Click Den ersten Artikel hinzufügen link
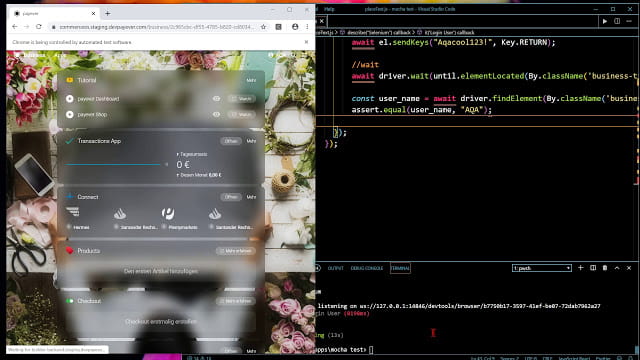 point(161,271)
